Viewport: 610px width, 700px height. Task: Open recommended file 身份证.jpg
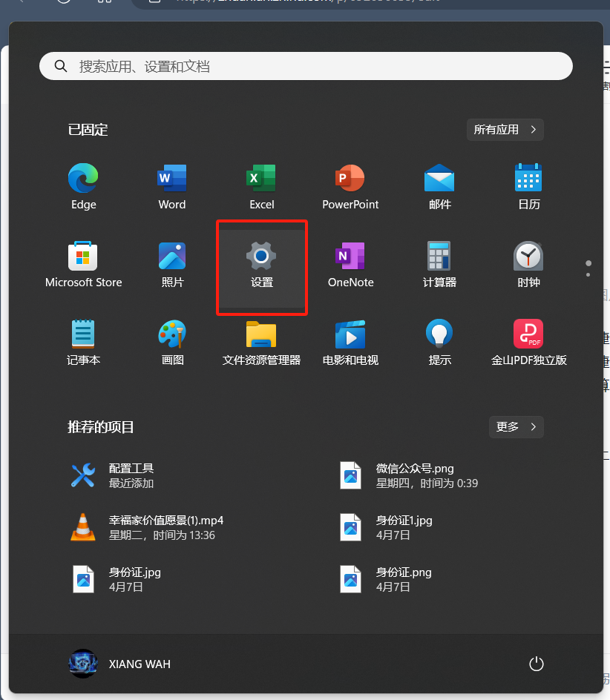pos(117,579)
